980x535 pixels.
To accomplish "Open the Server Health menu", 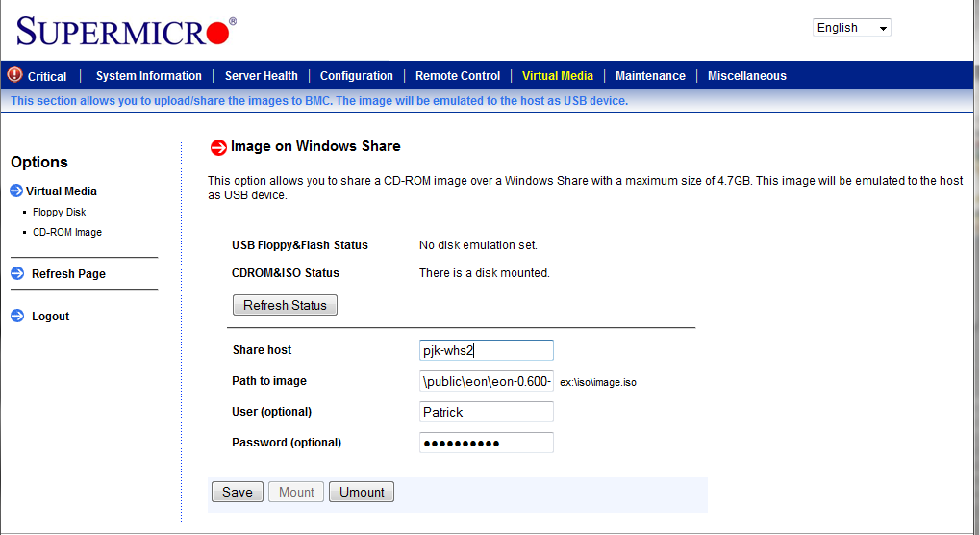I will (262, 76).
